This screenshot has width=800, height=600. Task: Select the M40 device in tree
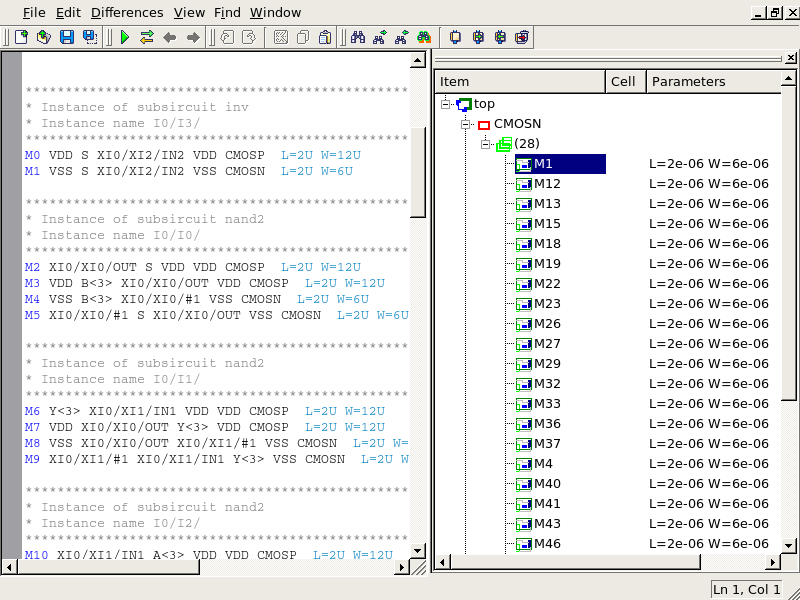(547, 484)
